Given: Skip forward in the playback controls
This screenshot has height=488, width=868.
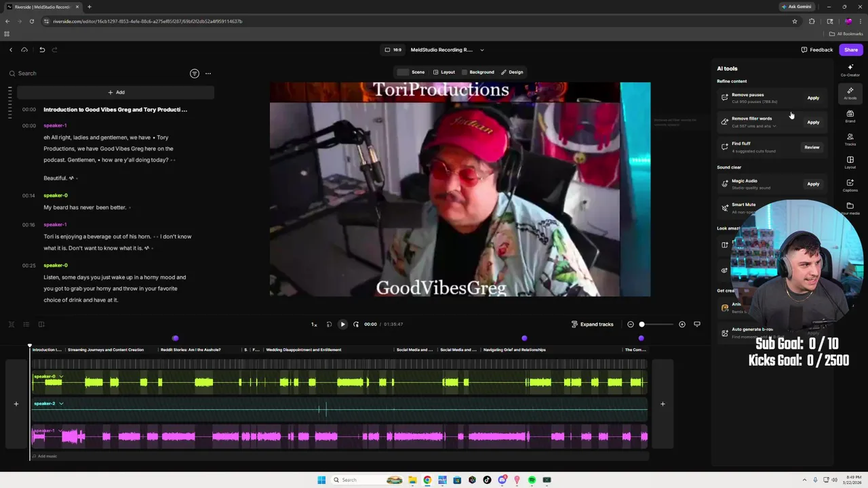Looking at the screenshot, I should (x=356, y=324).
